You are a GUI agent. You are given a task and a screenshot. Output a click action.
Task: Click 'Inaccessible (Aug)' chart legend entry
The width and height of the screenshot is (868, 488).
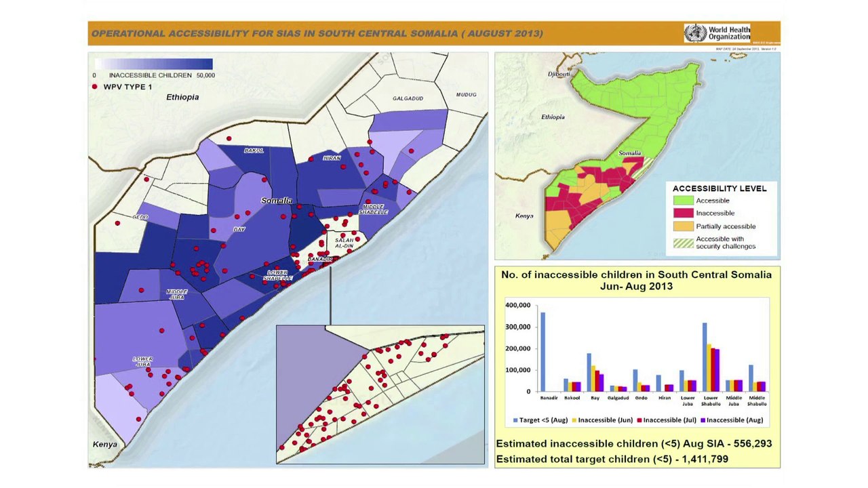[x=732, y=420]
